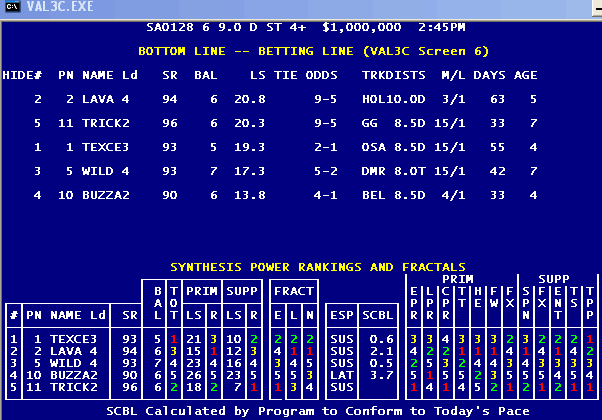The width and height of the screenshot is (602, 420).
Task: Click HOL10.0D track distance
Action: [394, 99]
